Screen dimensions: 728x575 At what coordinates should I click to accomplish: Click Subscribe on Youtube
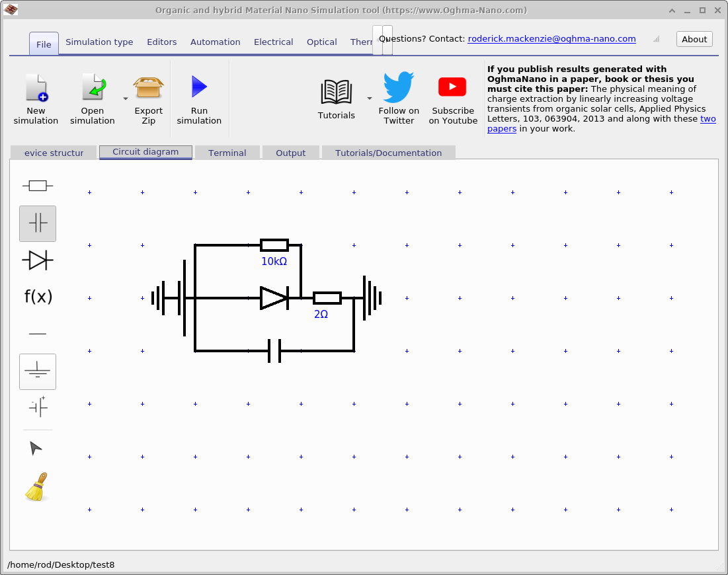[x=452, y=96]
